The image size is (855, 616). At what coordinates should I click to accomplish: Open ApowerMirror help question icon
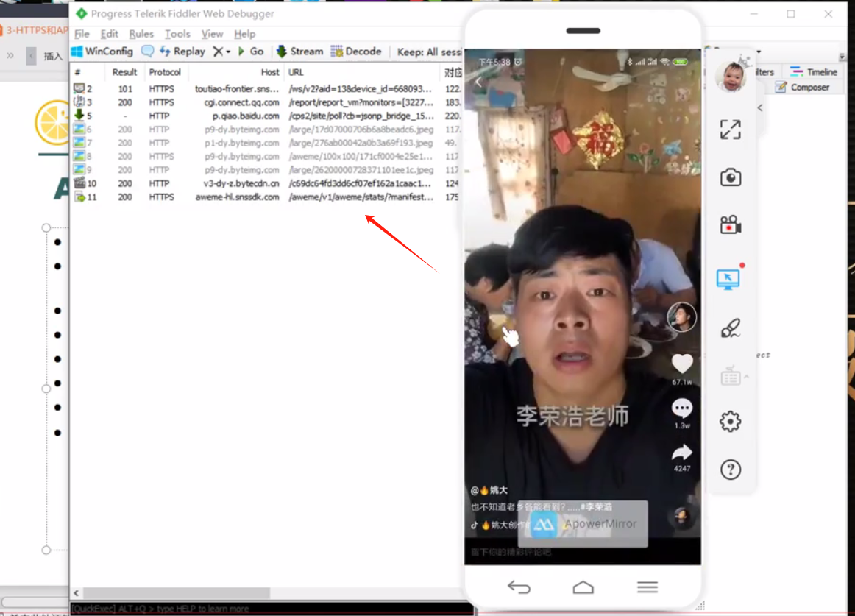(730, 470)
